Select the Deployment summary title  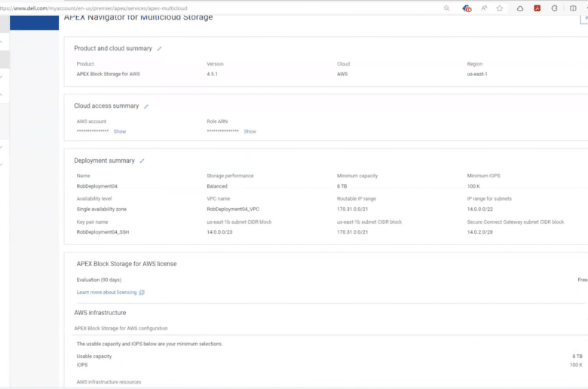click(x=104, y=161)
